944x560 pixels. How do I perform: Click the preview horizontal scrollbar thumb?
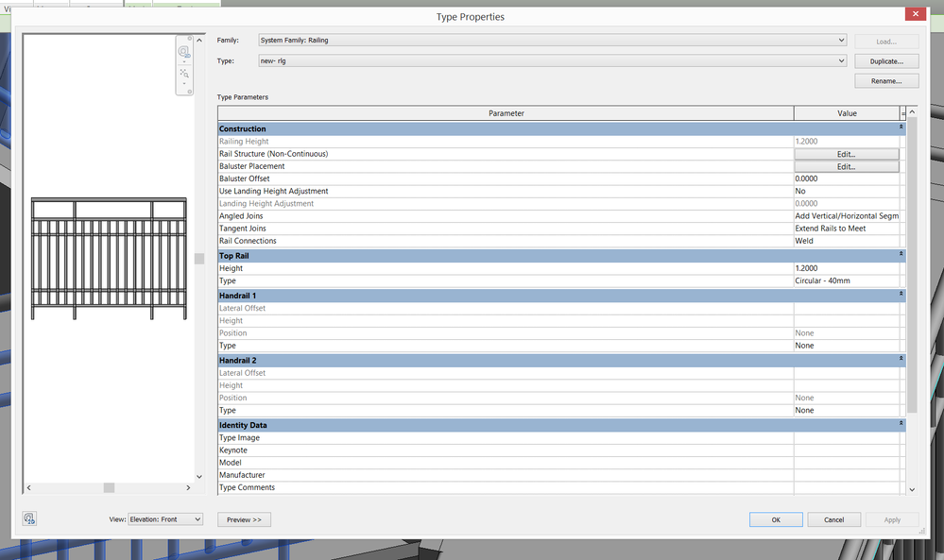[109, 488]
